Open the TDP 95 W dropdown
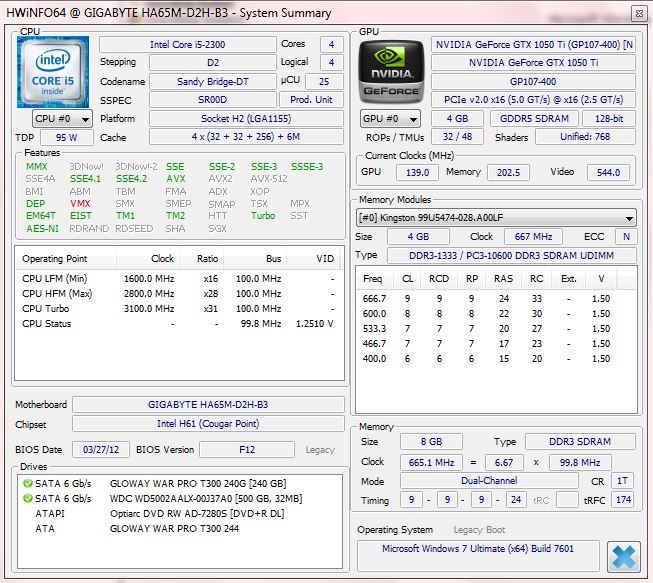 (x=67, y=137)
